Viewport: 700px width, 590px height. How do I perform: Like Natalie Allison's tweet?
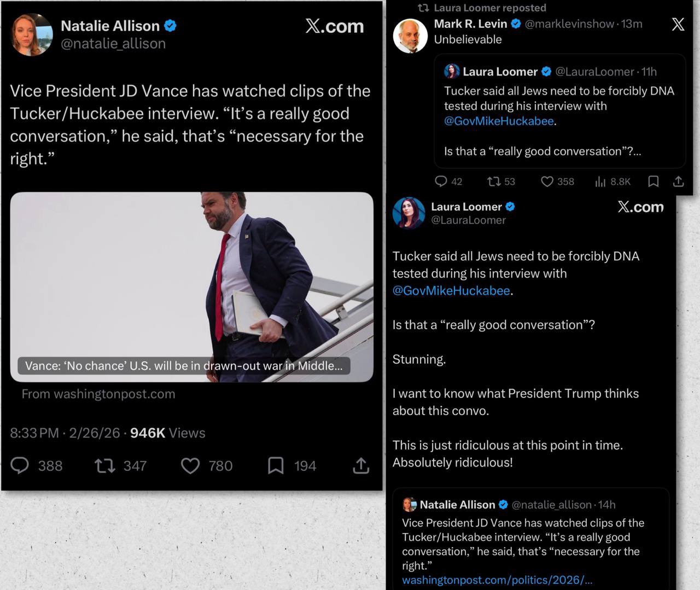tap(190, 465)
